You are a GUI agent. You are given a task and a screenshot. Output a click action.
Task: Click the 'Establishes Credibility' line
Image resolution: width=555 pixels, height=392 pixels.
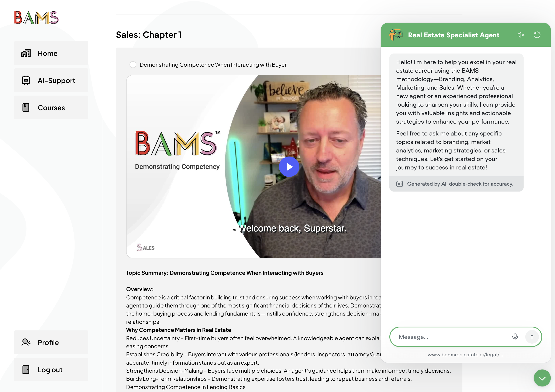(253, 359)
